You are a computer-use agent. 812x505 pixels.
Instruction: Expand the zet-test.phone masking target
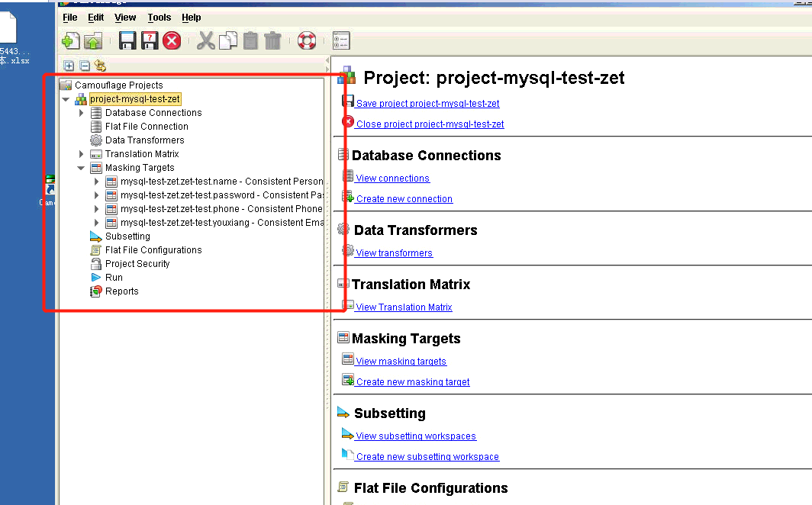point(96,209)
